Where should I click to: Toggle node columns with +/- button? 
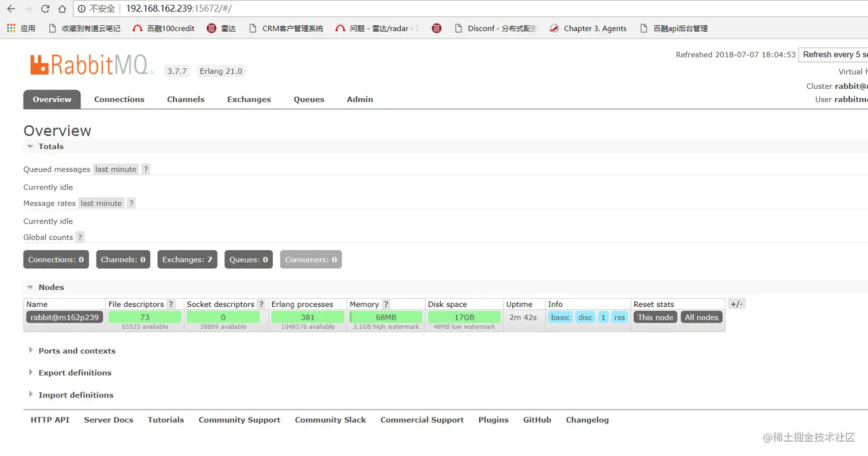click(737, 304)
